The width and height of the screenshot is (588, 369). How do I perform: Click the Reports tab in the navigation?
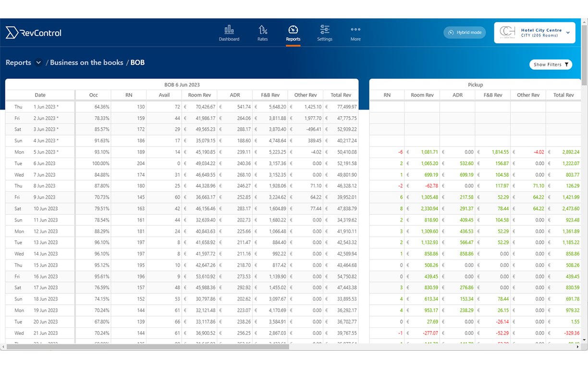point(293,32)
